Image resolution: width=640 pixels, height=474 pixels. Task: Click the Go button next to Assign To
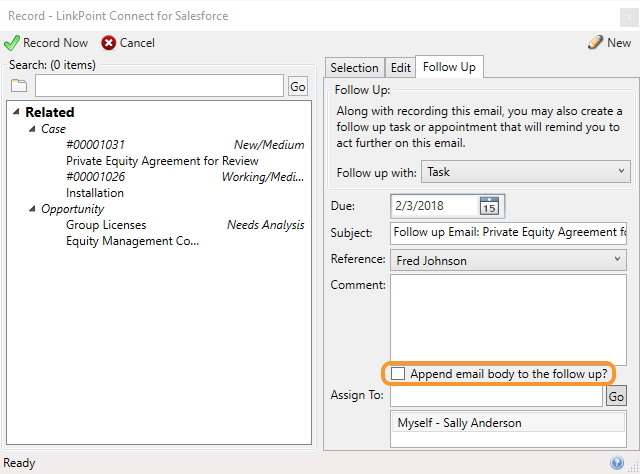[616, 396]
